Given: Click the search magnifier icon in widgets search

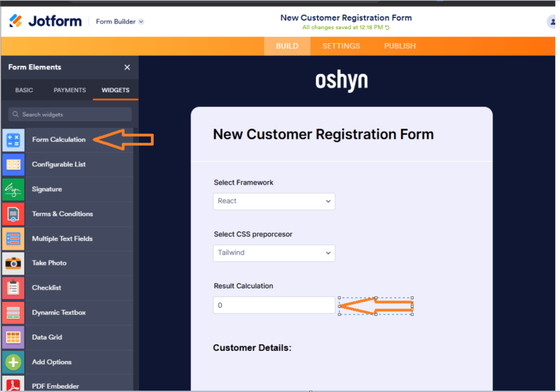Looking at the screenshot, I should (15, 115).
